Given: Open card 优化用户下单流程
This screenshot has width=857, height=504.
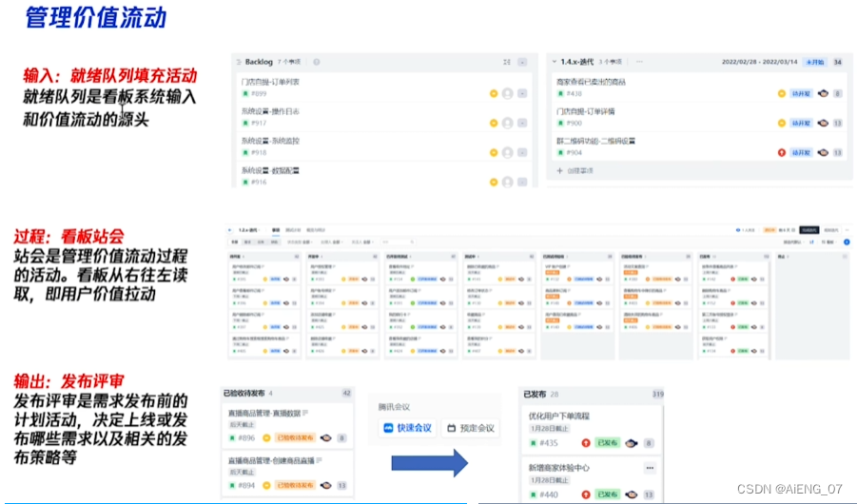Looking at the screenshot, I should pos(558,416).
